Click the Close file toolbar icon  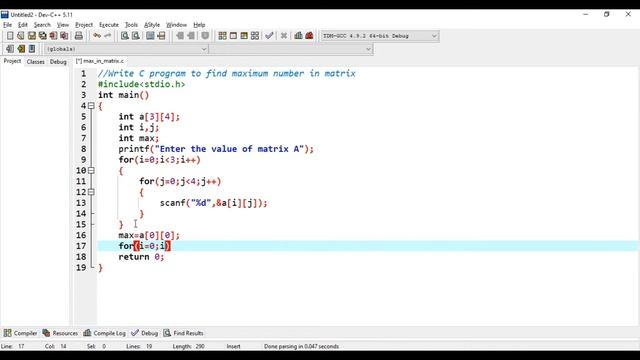tap(53, 36)
